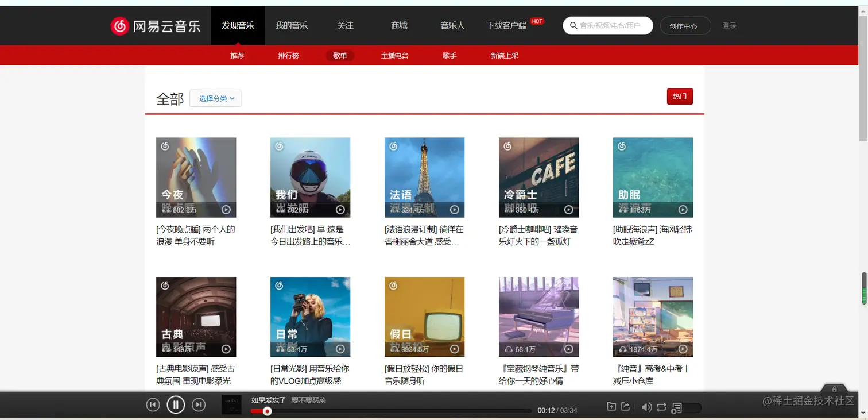Click the song title 如果爱忘了
The image size is (868, 420).
(269, 400)
